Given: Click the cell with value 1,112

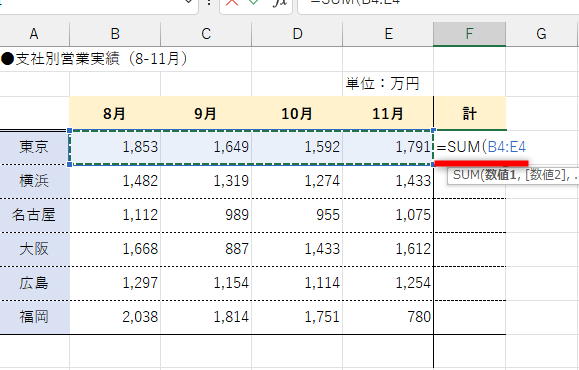Looking at the screenshot, I should (x=115, y=215).
